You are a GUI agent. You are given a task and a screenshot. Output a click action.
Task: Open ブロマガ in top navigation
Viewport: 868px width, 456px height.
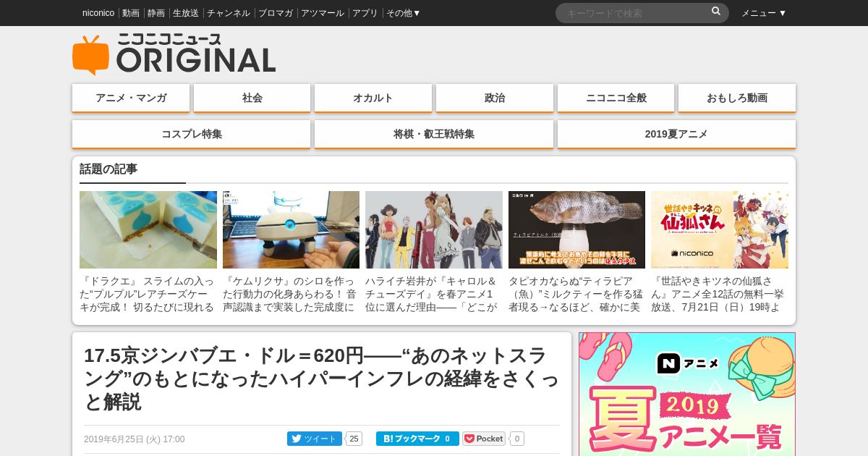(x=276, y=13)
